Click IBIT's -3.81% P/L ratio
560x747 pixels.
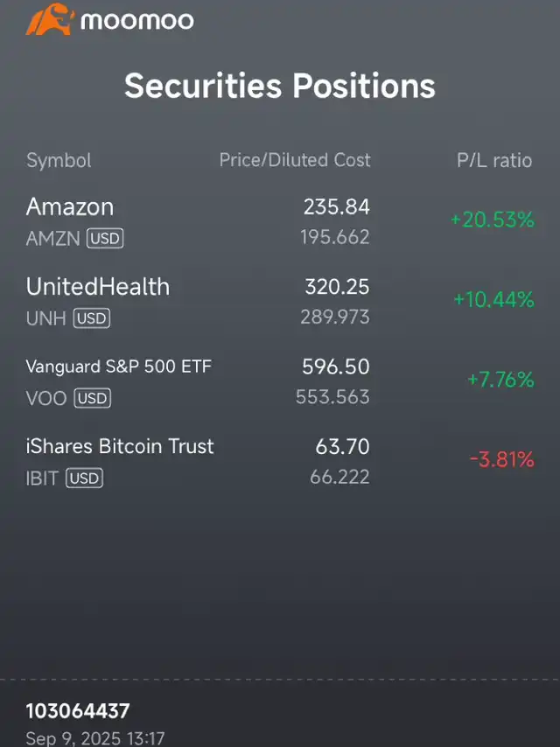point(501,459)
